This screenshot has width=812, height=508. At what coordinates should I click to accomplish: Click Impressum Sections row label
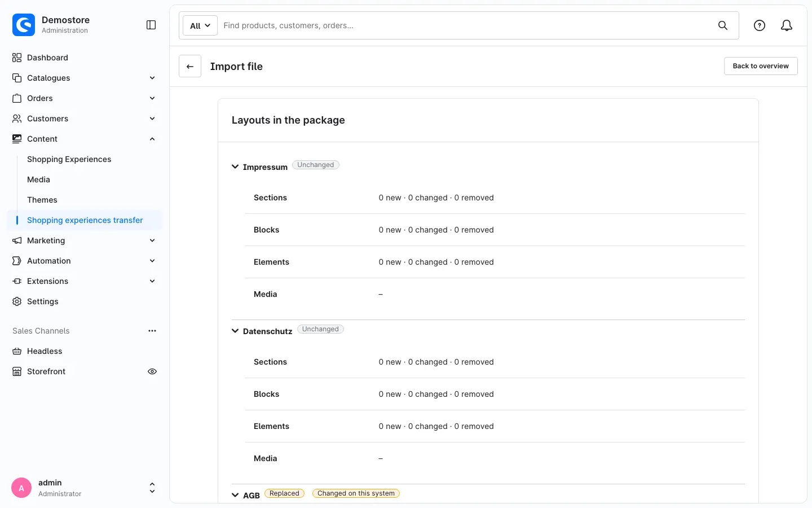(270, 198)
